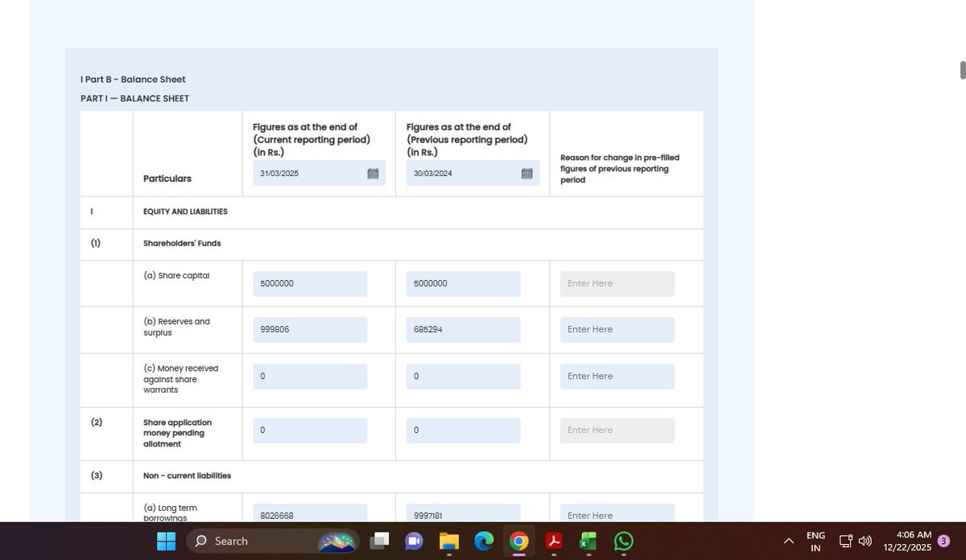The height and width of the screenshot is (560, 966).
Task: Switch to Google Chrome in taskbar
Action: [518, 541]
